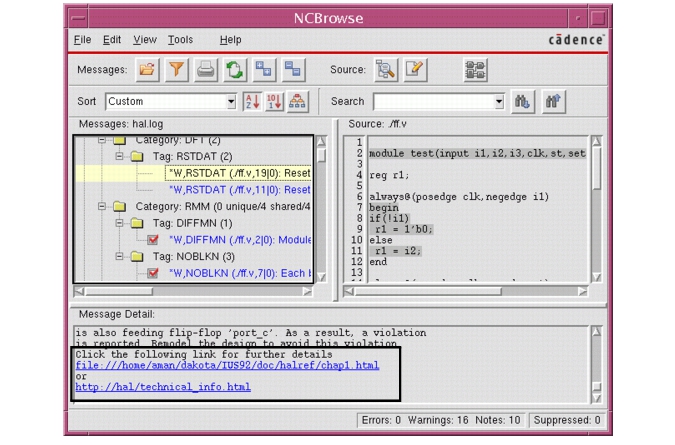Sort messages numerically 10-1 icon

pos(274,102)
